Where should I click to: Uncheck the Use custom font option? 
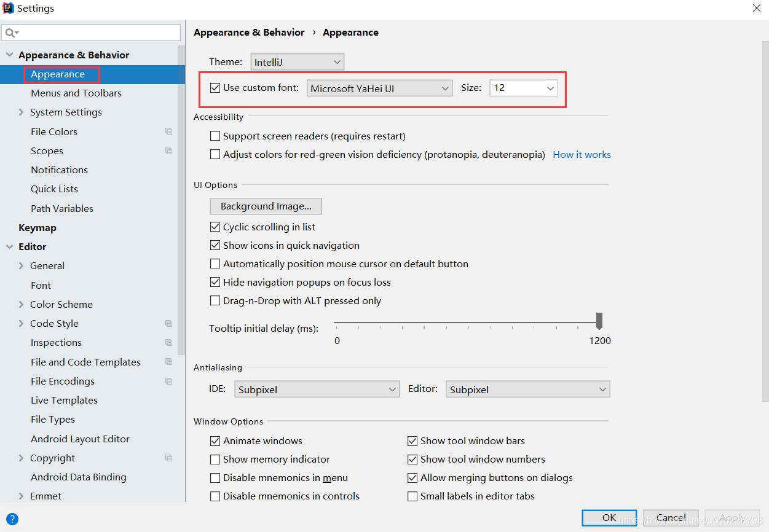(215, 87)
